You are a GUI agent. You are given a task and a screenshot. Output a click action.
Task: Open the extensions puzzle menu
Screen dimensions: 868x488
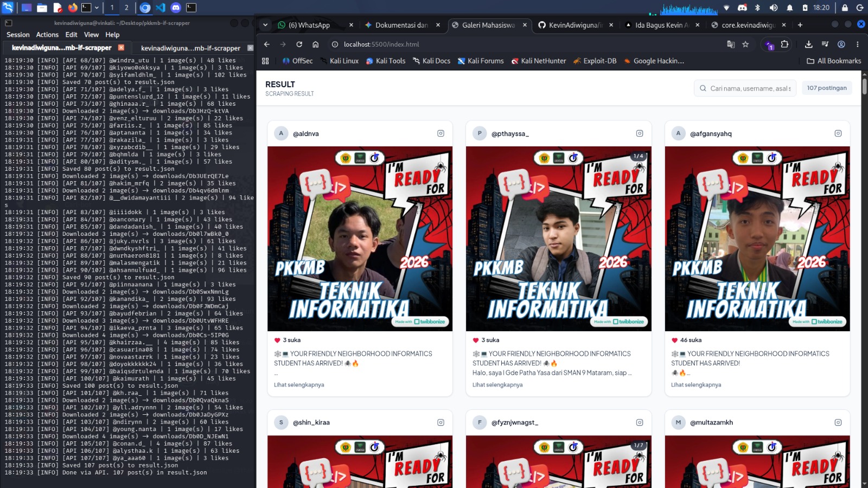tap(784, 44)
